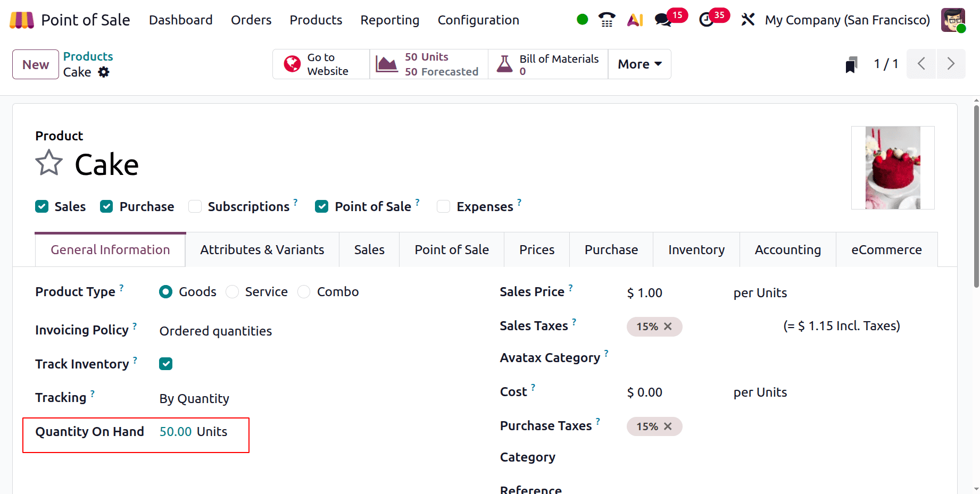Go to previous record arrow
The width and height of the screenshot is (980, 494).
(921, 64)
